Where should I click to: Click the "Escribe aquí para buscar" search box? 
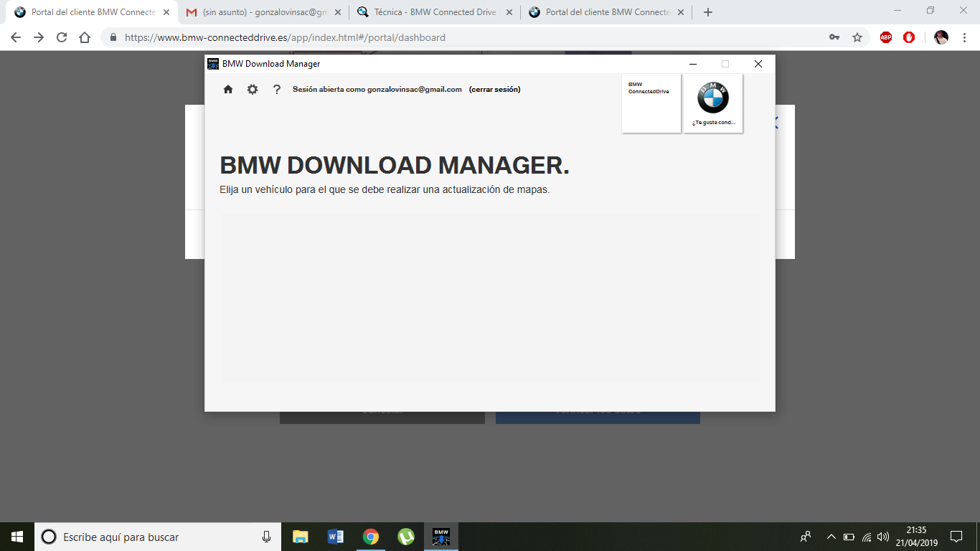[x=158, y=537]
